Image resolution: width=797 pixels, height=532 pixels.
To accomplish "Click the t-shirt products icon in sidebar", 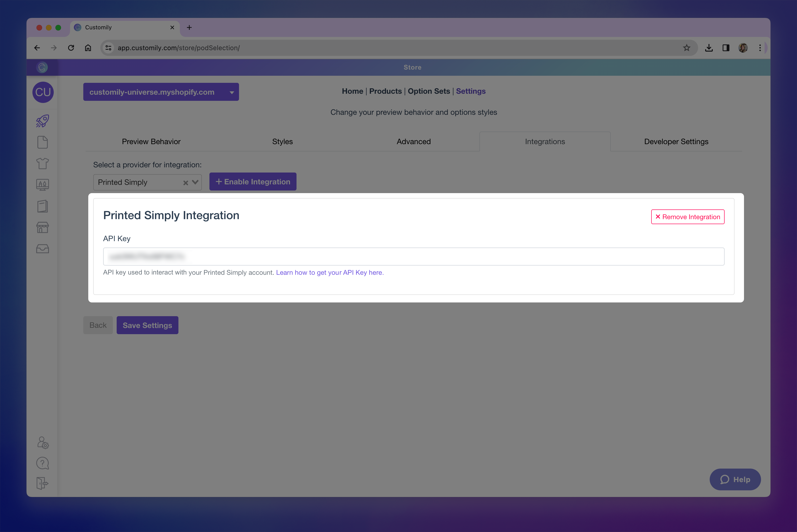I will point(42,163).
